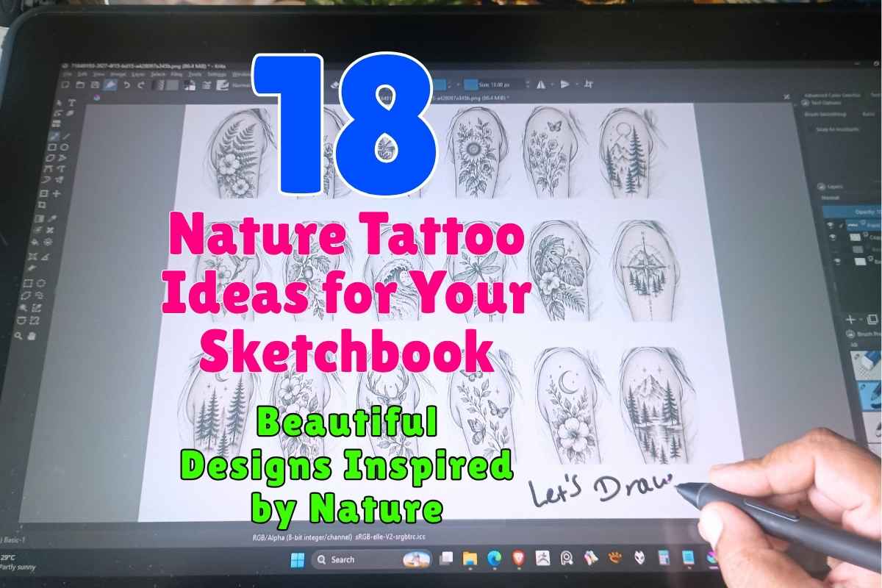Click the brush Size stepper arrows
The image size is (882, 588).
point(527,85)
